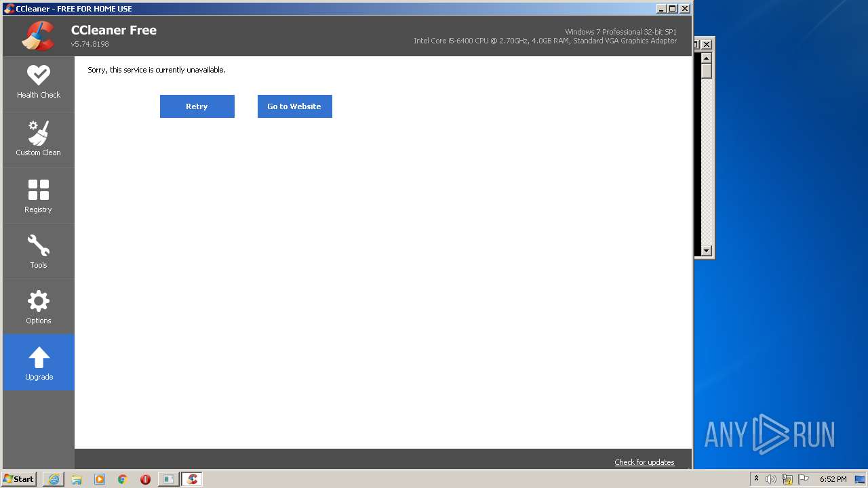Click the Show desktop button
The image size is (868, 488).
coord(860,479)
